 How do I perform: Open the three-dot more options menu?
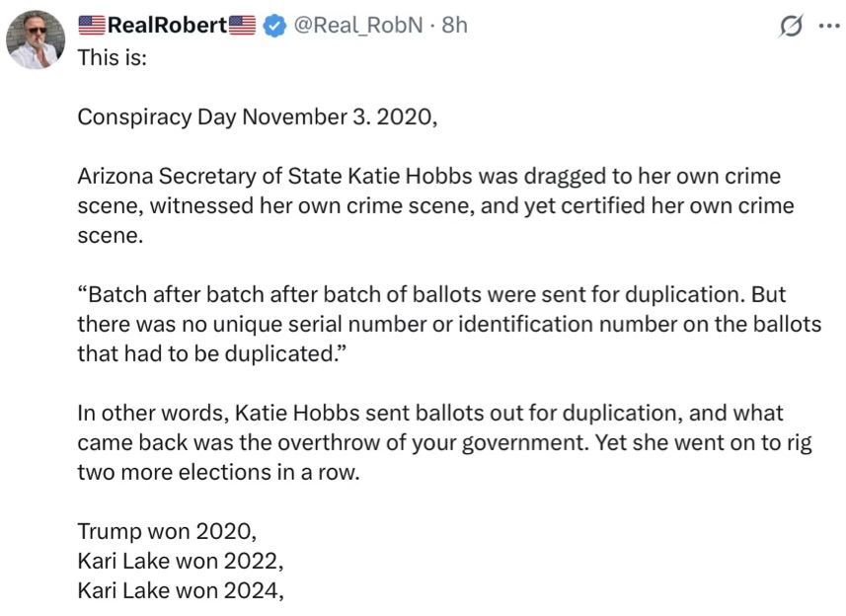(827, 27)
